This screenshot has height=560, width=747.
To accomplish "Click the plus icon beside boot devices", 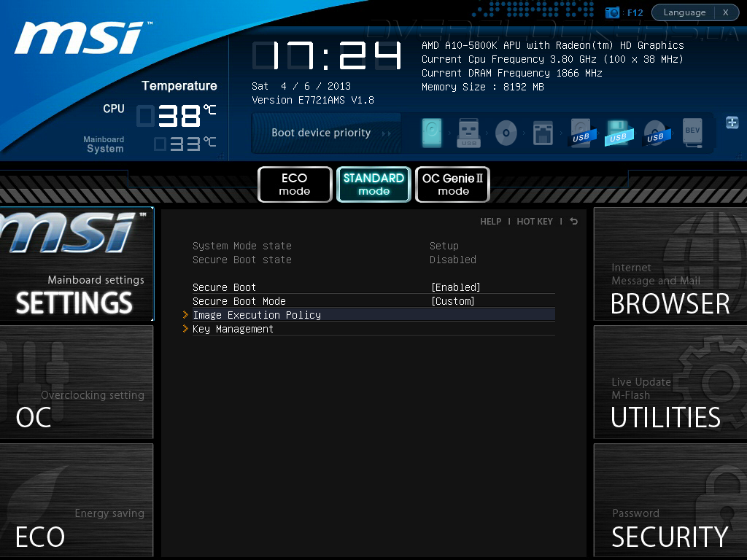I will tap(732, 122).
